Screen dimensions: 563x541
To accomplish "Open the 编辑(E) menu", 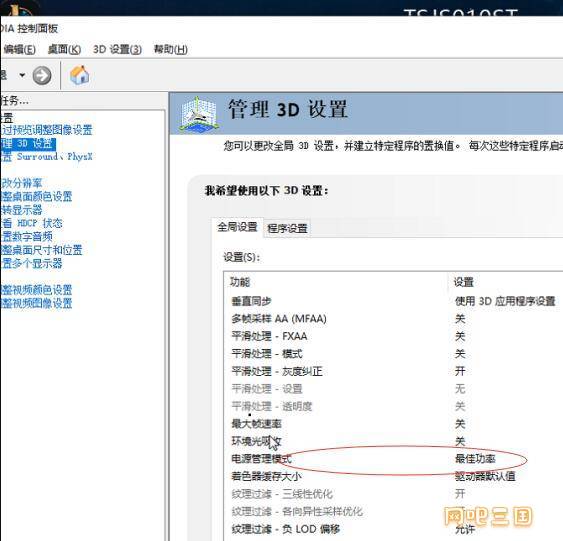I will 19,49.
